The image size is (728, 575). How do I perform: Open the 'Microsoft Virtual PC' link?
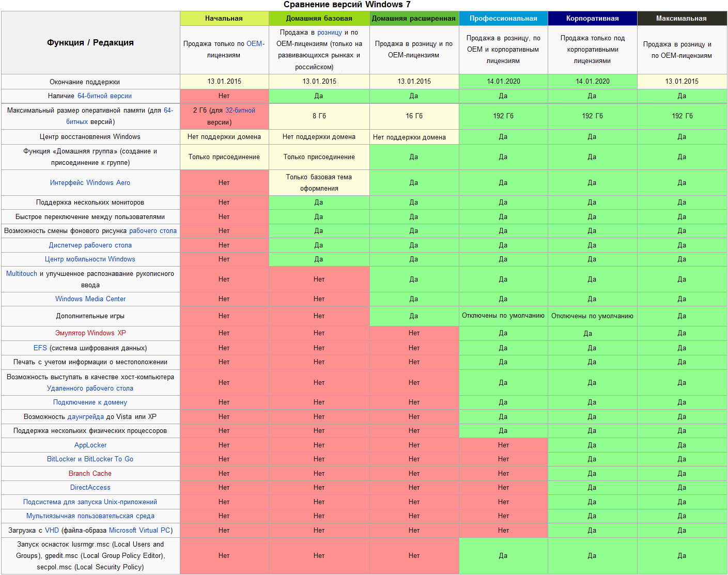coord(140,531)
